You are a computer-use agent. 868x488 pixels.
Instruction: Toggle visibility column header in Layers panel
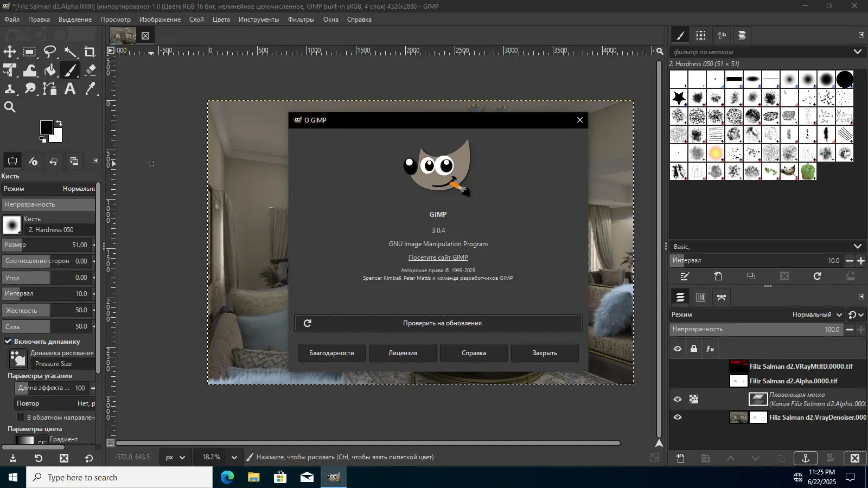coord(678,349)
